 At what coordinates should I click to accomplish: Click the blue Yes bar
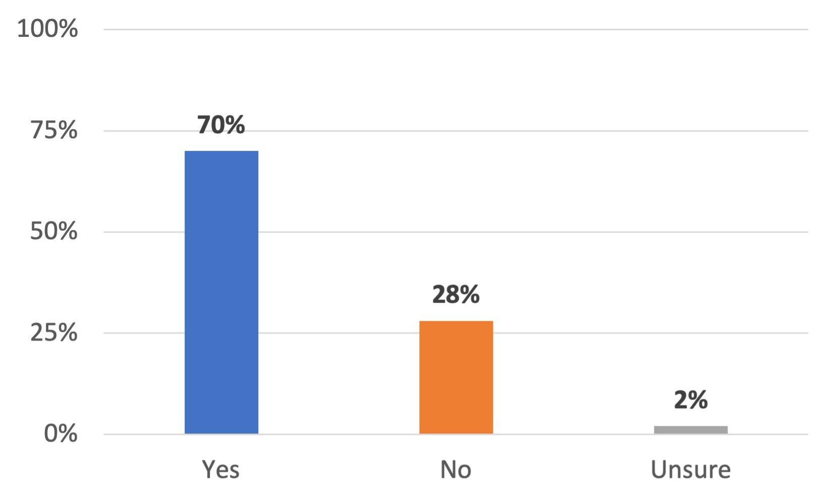click(x=221, y=292)
